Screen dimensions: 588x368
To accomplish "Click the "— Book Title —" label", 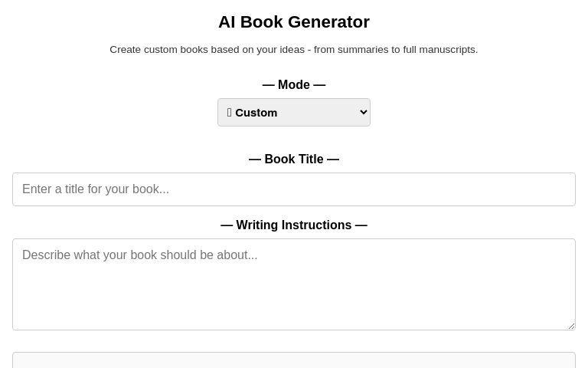I will coord(294,159).
